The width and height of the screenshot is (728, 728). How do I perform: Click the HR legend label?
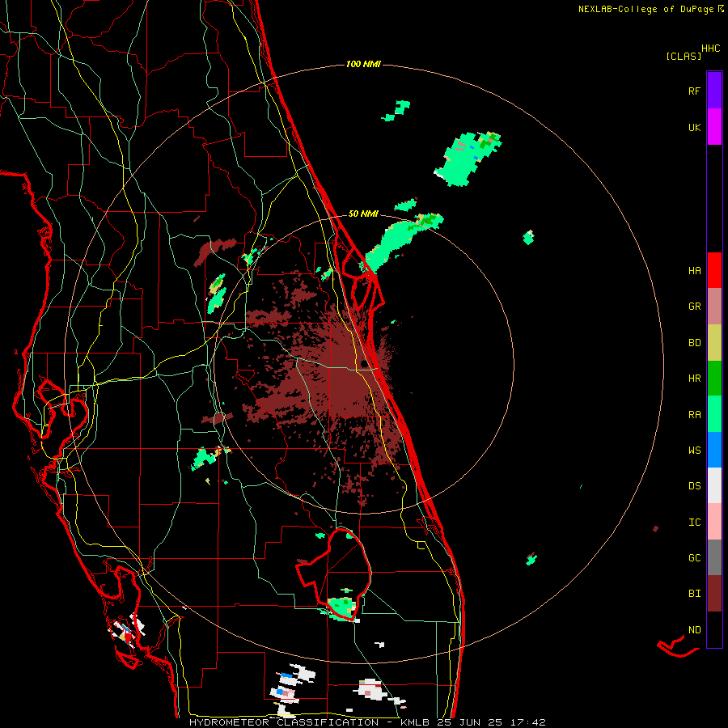(694, 379)
